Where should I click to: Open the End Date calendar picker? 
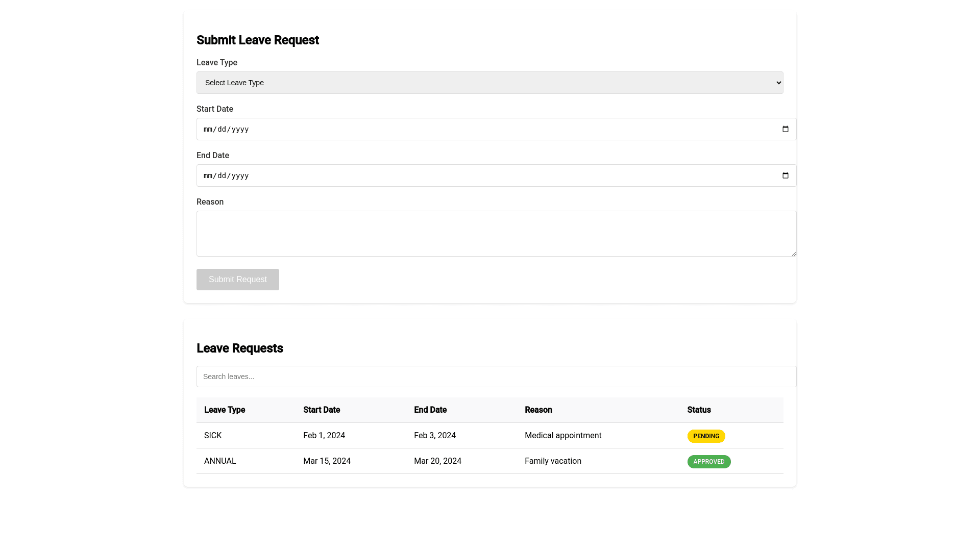pyautogui.click(x=785, y=176)
